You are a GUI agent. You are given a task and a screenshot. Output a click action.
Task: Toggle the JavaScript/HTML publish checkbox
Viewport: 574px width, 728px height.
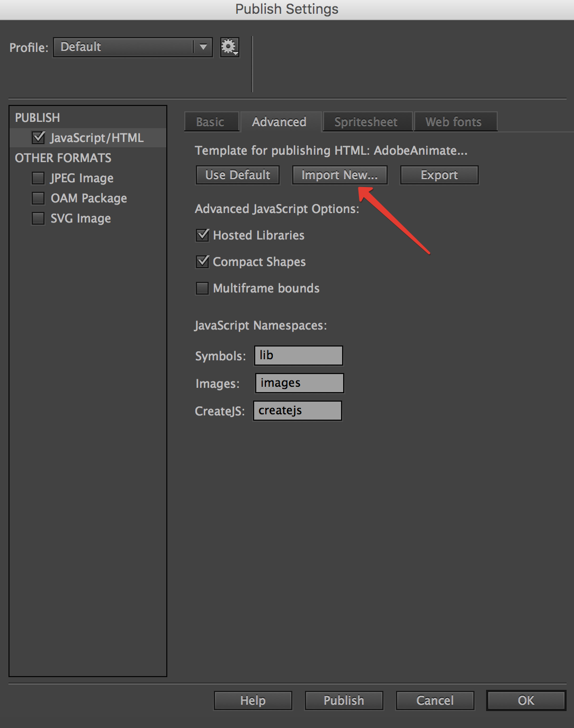coord(38,138)
